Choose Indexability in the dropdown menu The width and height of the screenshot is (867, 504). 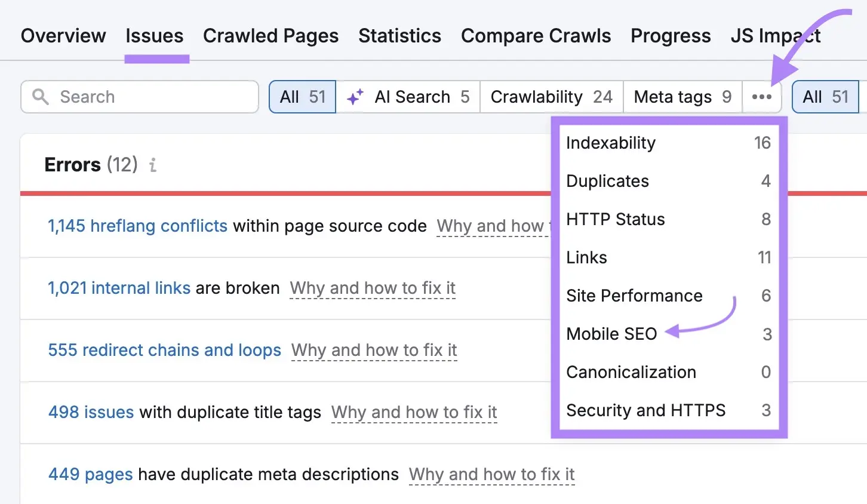[610, 143]
